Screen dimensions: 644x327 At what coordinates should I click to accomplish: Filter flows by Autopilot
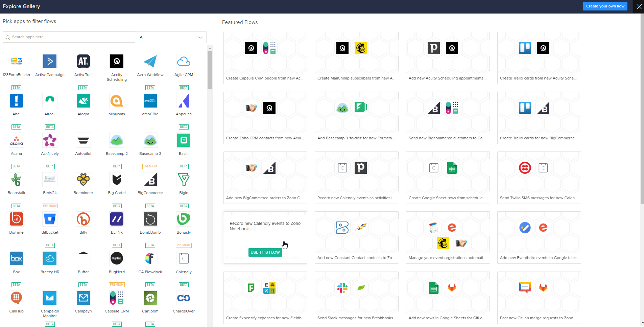[x=83, y=140]
